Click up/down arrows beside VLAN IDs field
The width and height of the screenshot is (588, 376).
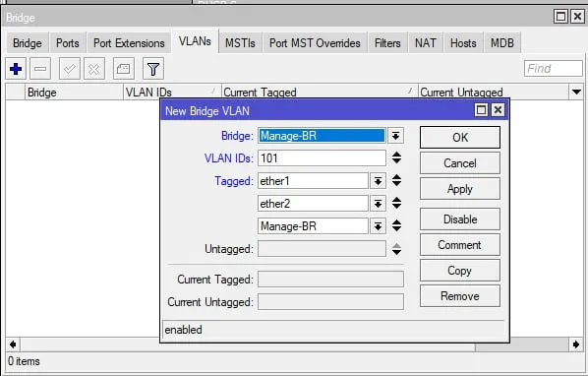(396, 157)
